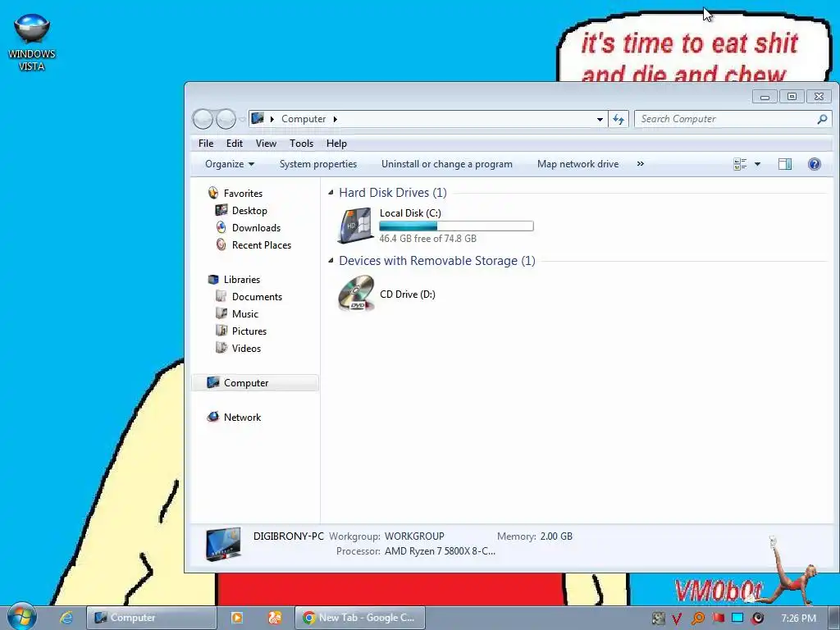Viewport: 840px width, 630px height.
Task: Click the taskbar clock showing 7:26 PM
Action: 798,619
